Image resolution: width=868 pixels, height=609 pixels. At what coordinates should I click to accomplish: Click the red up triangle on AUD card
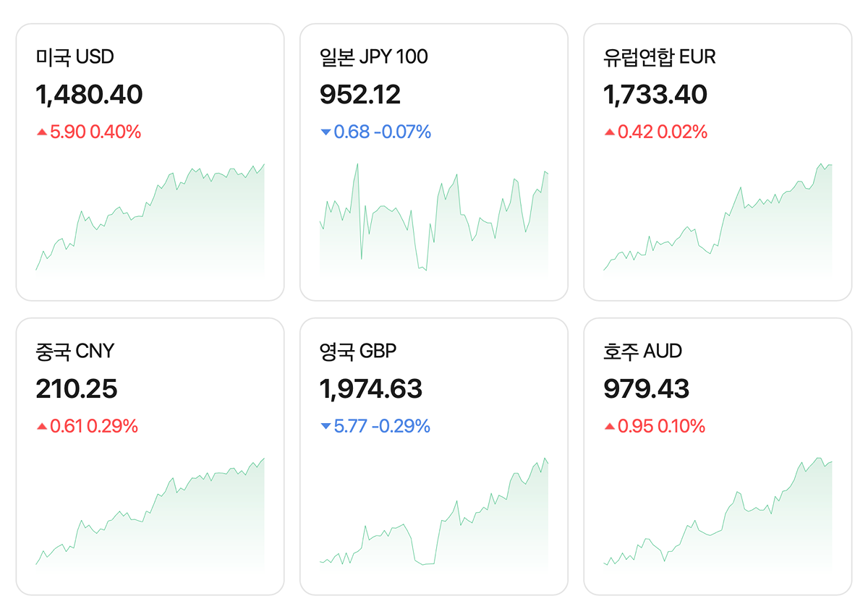(x=610, y=427)
